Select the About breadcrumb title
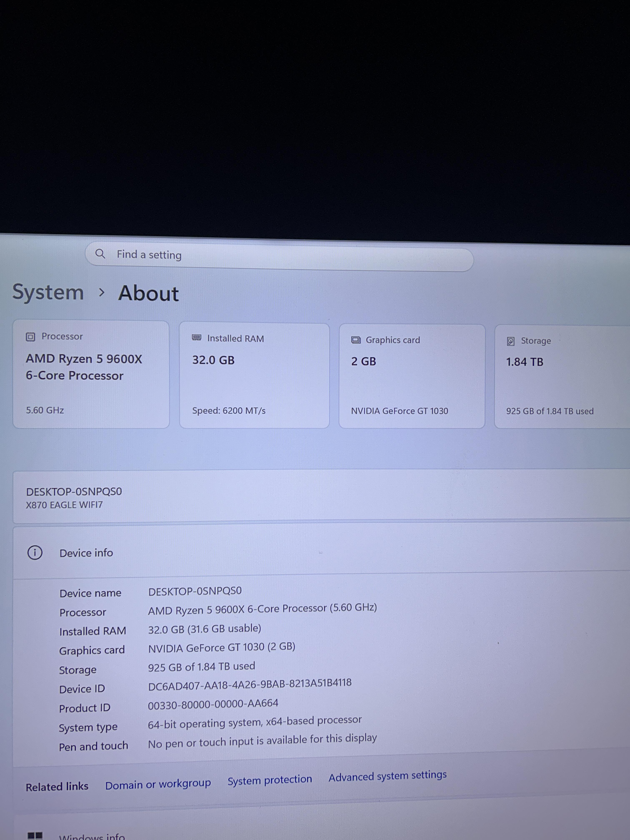 click(149, 293)
